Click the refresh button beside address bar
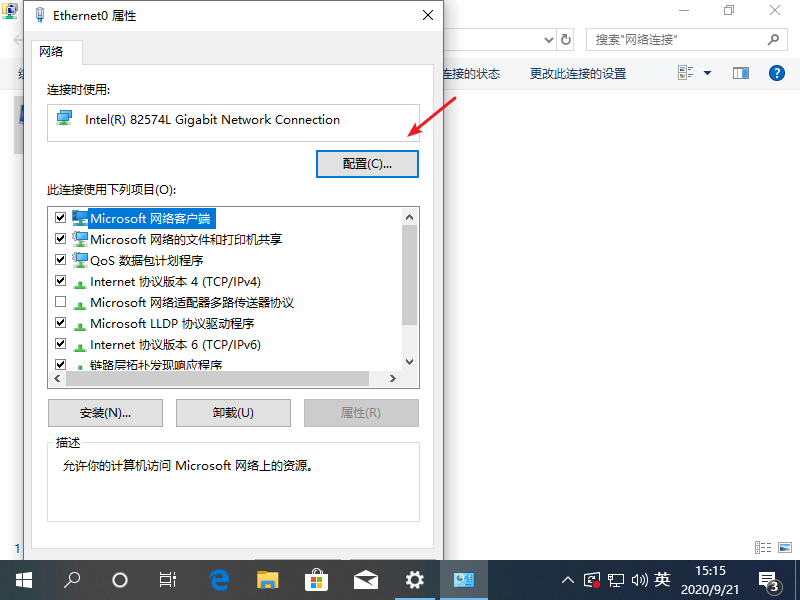800x600 pixels. coord(566,39)
